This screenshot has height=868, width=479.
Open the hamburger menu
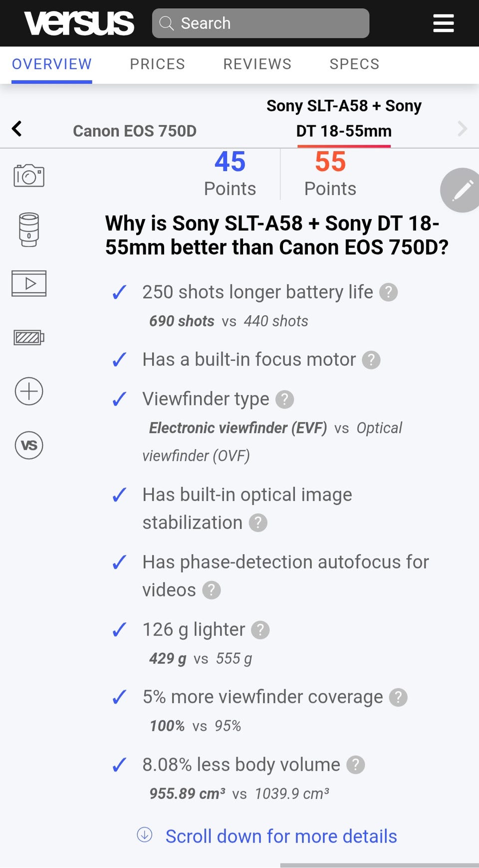click(443, 23)
